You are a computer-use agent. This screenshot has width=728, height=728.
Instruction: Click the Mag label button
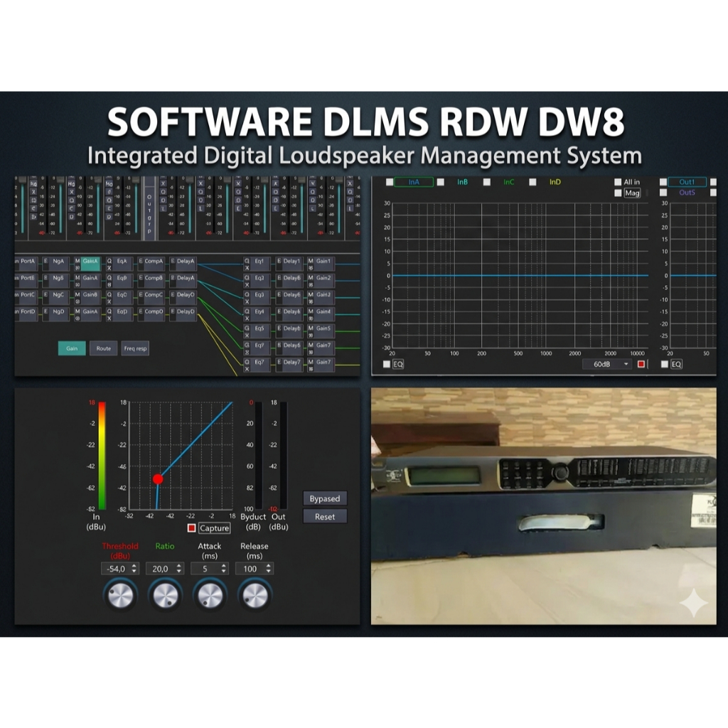coord(632,193)
